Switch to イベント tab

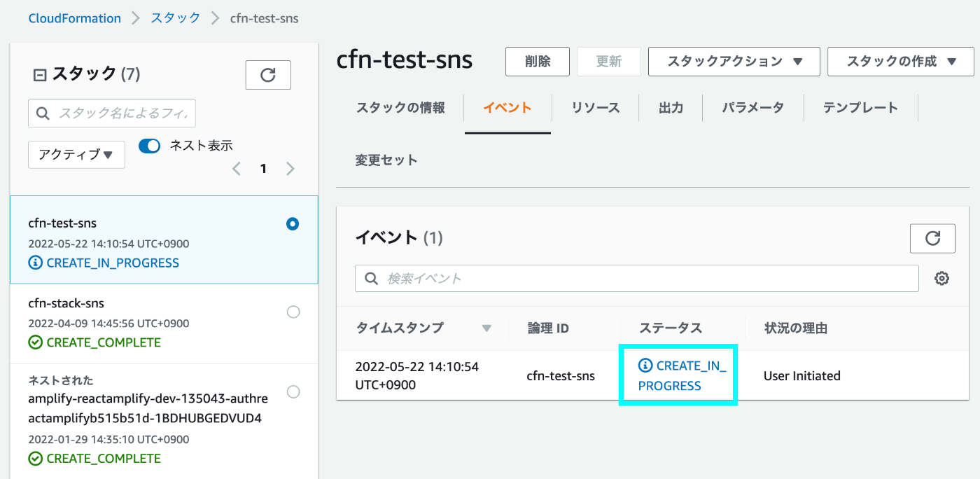click(507, 108)
